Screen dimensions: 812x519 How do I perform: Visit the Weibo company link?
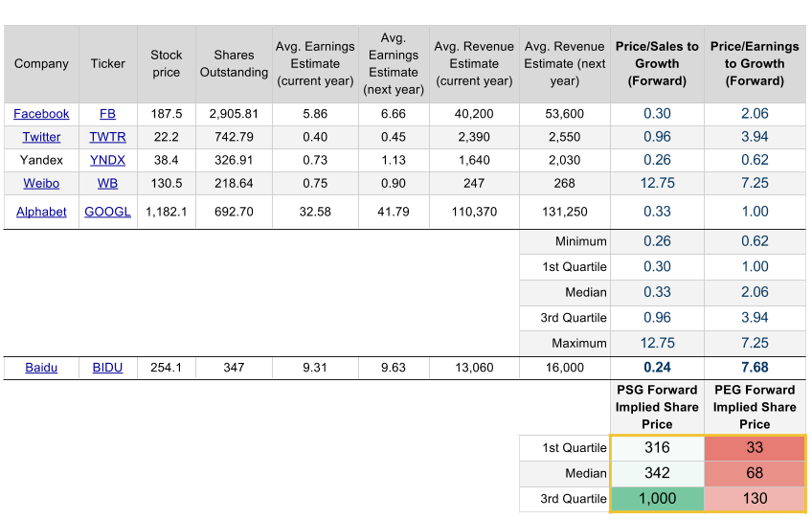click(x=41, y=183)
